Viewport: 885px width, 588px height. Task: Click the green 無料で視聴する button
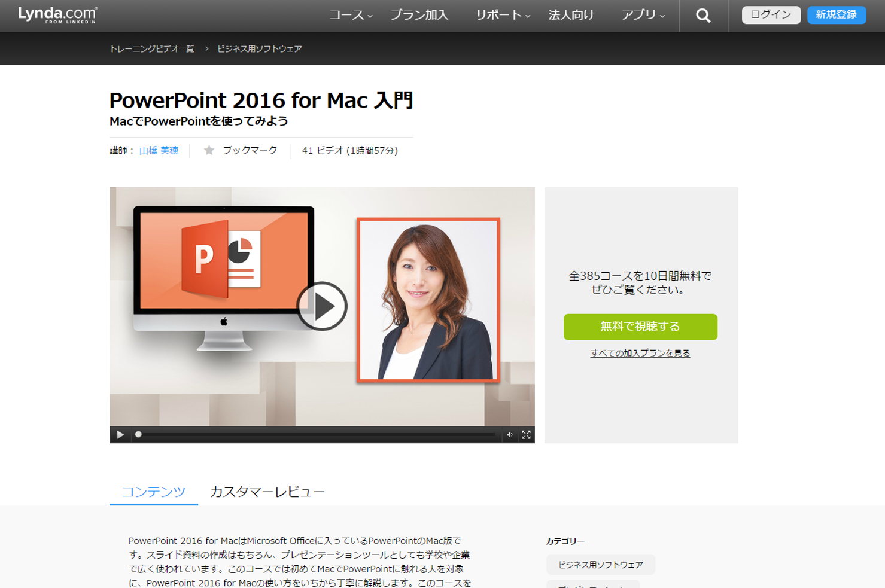pyautogui.click(x=640, y=327)
